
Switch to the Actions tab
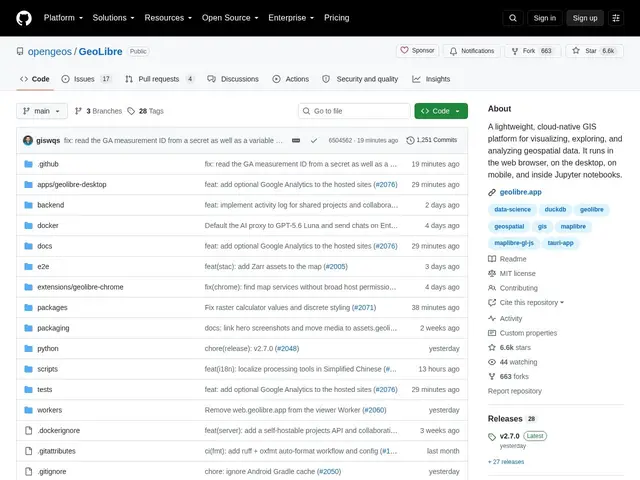291,79
